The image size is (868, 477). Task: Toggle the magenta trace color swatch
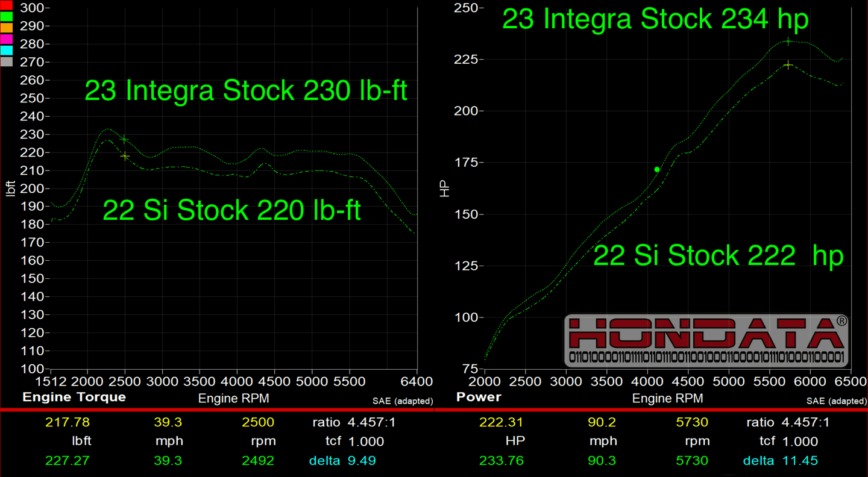(6, 39)
